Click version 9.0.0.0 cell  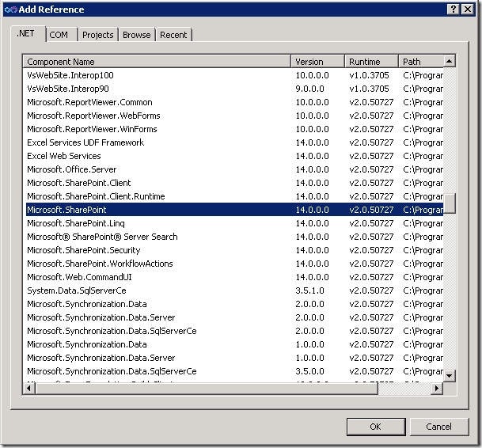click(x=310, y=89)
